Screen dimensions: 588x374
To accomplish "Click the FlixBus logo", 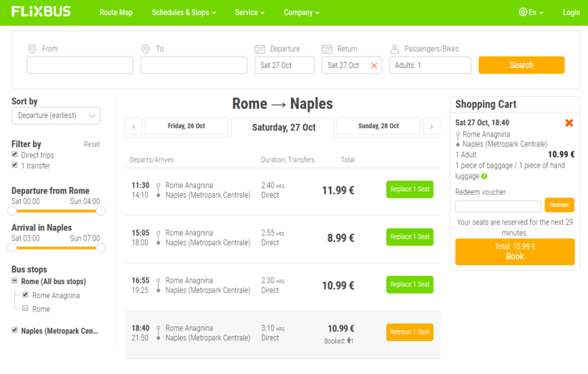I will coord(41,12).
